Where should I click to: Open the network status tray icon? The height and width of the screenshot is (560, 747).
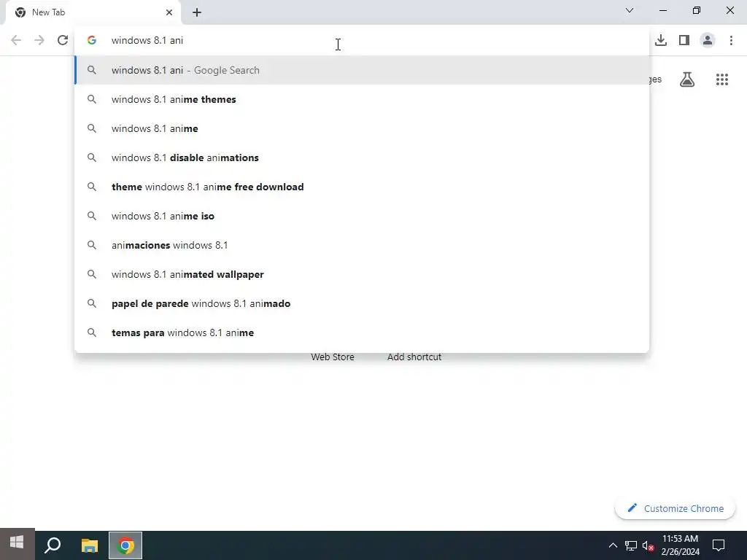tap(631, 545)
